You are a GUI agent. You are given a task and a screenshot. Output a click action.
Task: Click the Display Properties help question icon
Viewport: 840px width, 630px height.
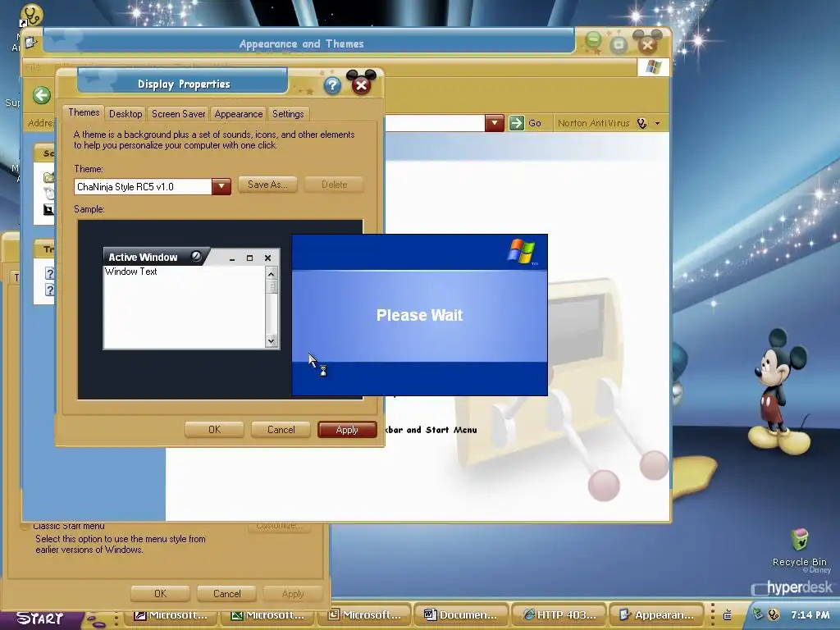pyautogui.click(x=332, y=85)
